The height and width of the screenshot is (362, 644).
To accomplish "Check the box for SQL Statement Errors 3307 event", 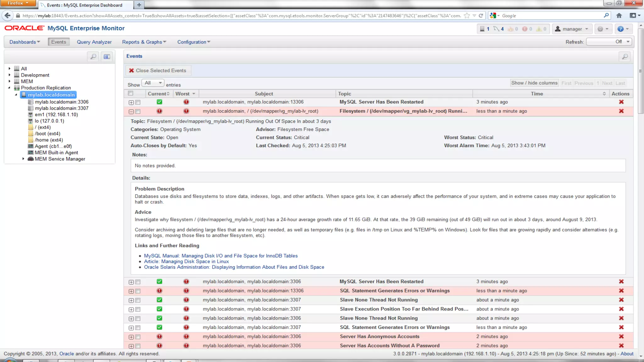I will 138,328.
